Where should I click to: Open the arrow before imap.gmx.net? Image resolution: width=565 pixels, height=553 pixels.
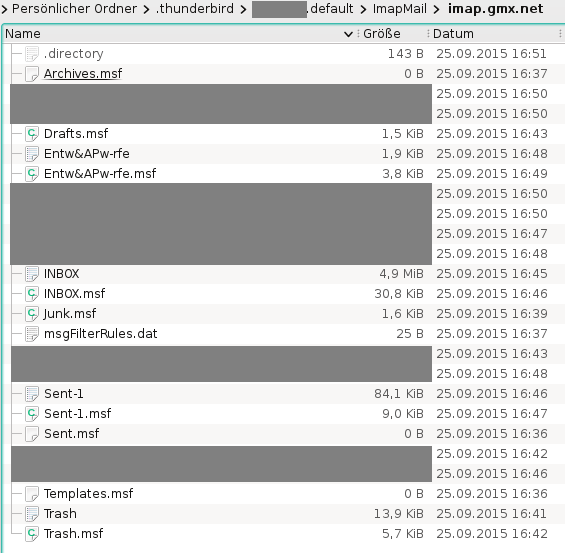pyautogui.click(x=437, y=9)
